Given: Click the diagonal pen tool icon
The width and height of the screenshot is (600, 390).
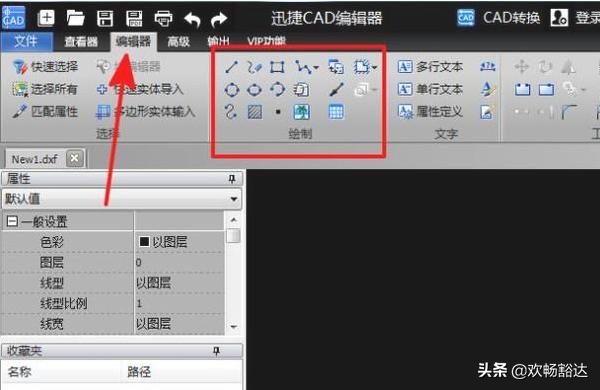Looking at the screenshot, I should pyautogui.click(x=336, y=90).
